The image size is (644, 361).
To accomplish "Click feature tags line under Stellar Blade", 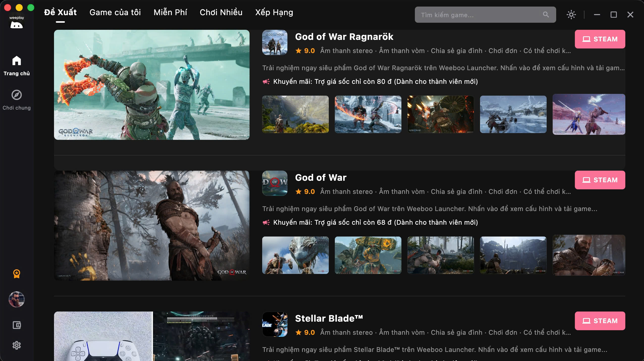I will tap(445, 332).
